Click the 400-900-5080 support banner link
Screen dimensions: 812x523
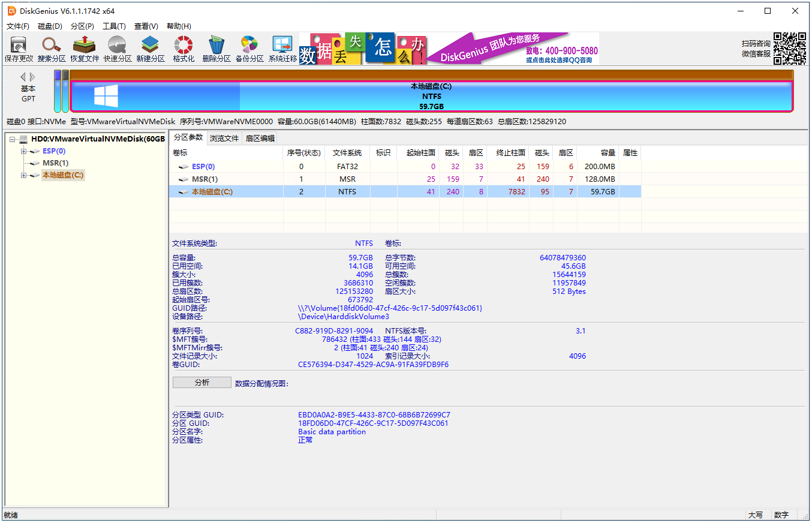click(x=563, y=50)
